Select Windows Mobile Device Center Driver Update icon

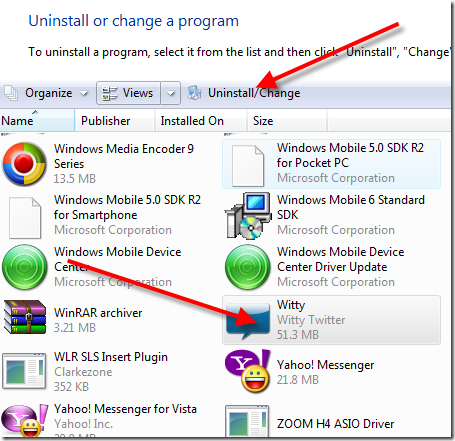247,267
